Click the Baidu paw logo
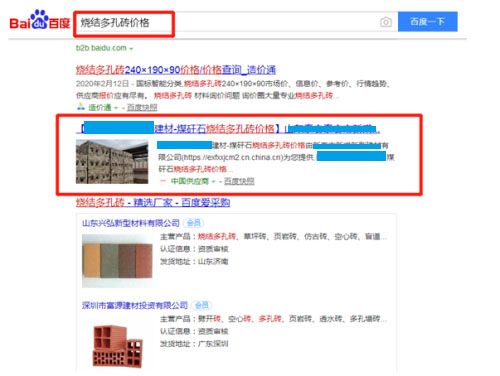 (x=40, y=19)
